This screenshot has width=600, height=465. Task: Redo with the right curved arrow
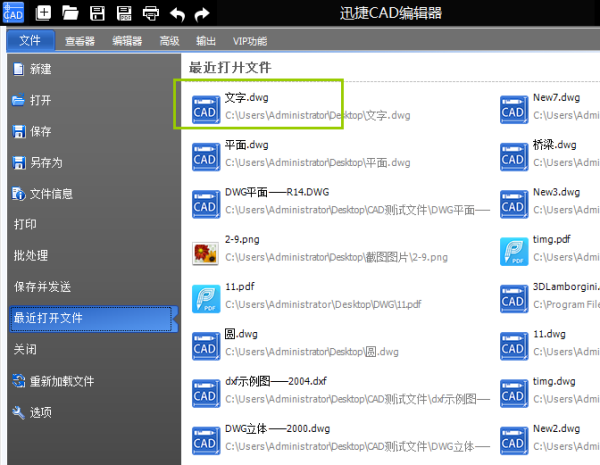[x=202, y=14]
